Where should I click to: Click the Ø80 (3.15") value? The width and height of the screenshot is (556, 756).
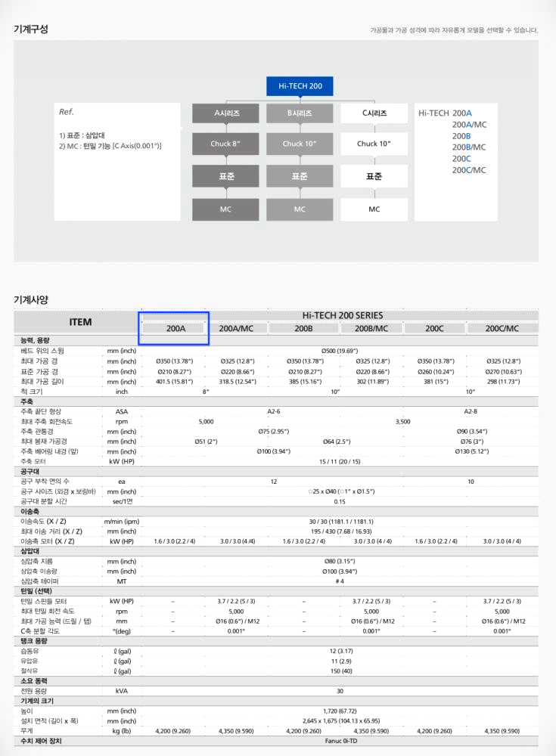[x=340, y=562]
